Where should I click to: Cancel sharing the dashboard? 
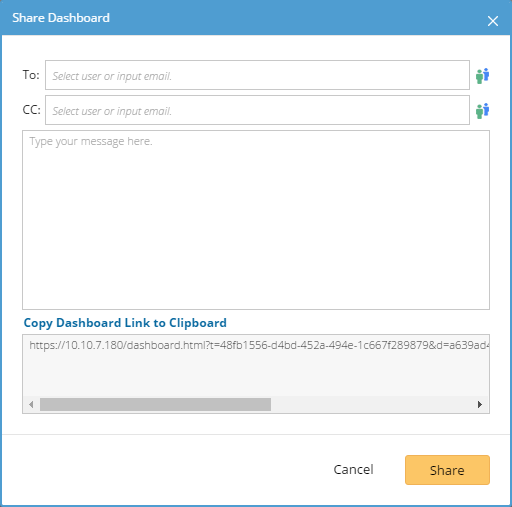pos(353,469)
